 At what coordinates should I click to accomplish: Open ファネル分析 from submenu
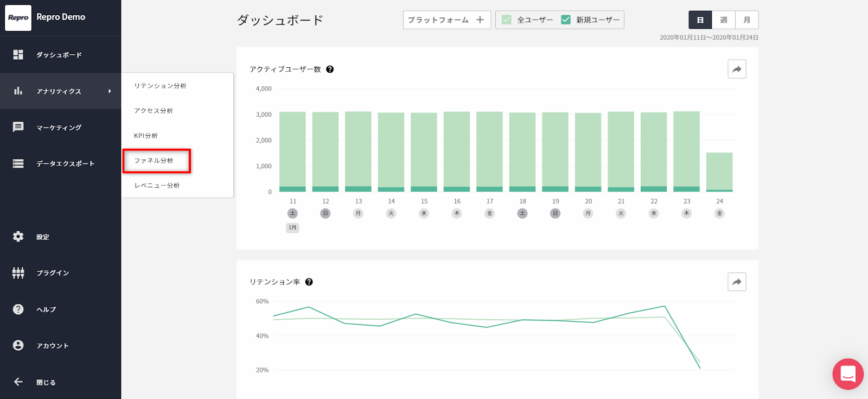[154, 161]
